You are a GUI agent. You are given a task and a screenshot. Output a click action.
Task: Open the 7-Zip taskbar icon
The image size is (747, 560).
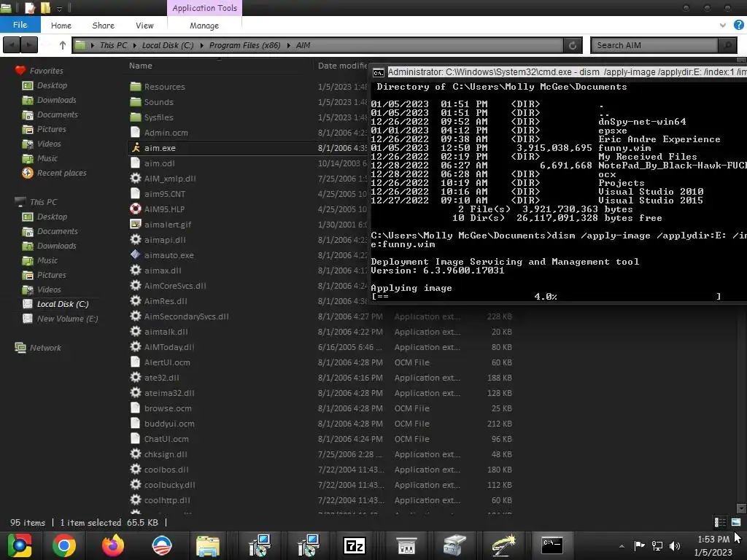[355, 545]
